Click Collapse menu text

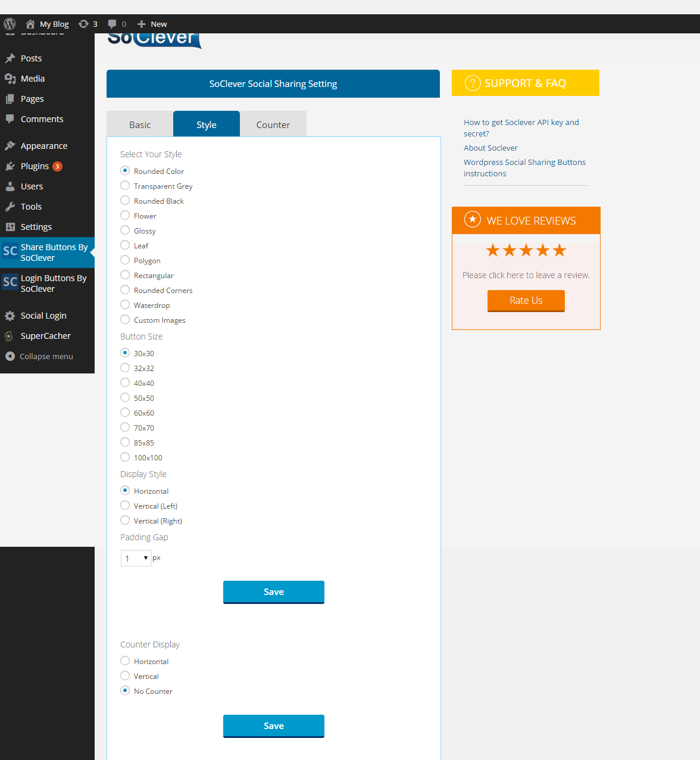(46, 356)
